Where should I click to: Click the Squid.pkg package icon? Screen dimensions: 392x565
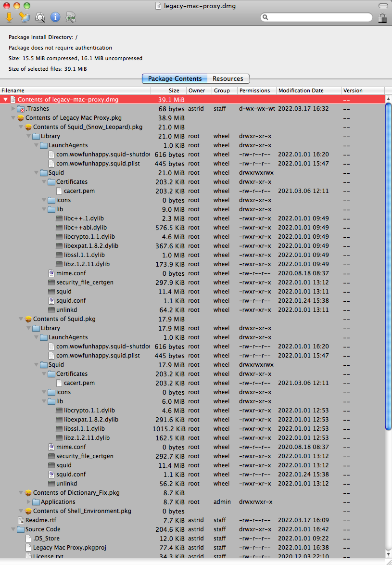tap(28, 319)
